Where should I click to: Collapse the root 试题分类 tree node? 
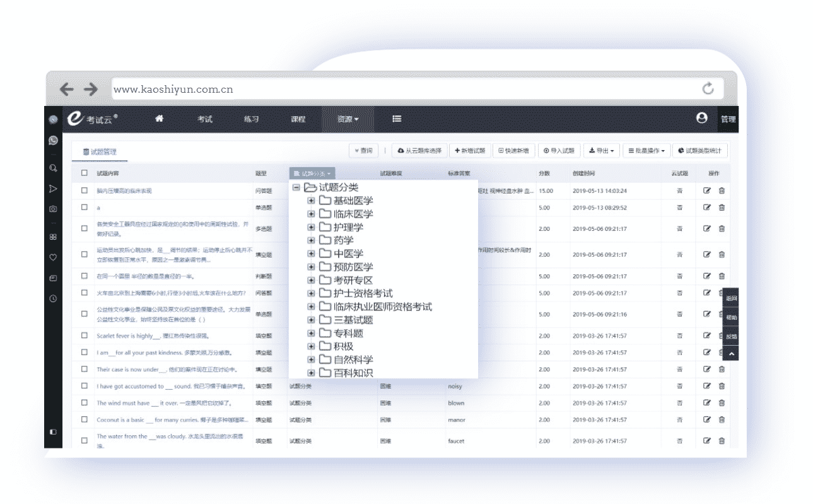pyautogui.click(x=296, y=187)
